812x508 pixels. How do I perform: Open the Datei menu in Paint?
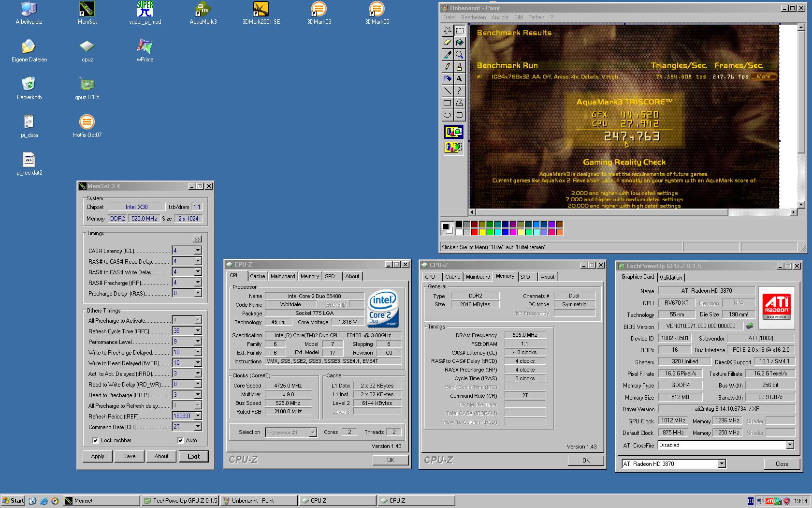tap(449, 17)
